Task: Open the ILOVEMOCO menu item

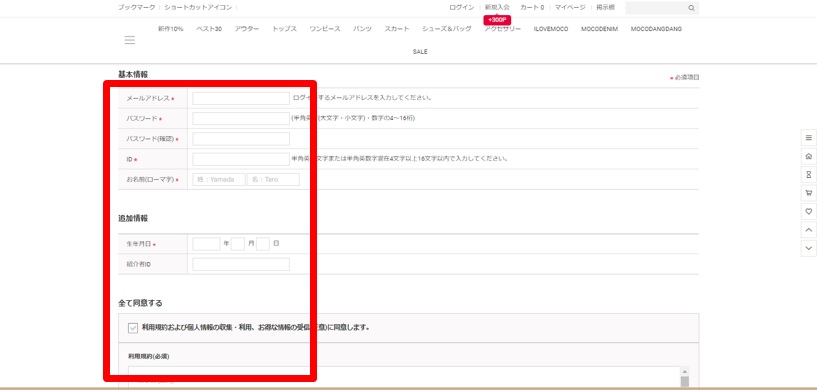Action: [551, 29]
